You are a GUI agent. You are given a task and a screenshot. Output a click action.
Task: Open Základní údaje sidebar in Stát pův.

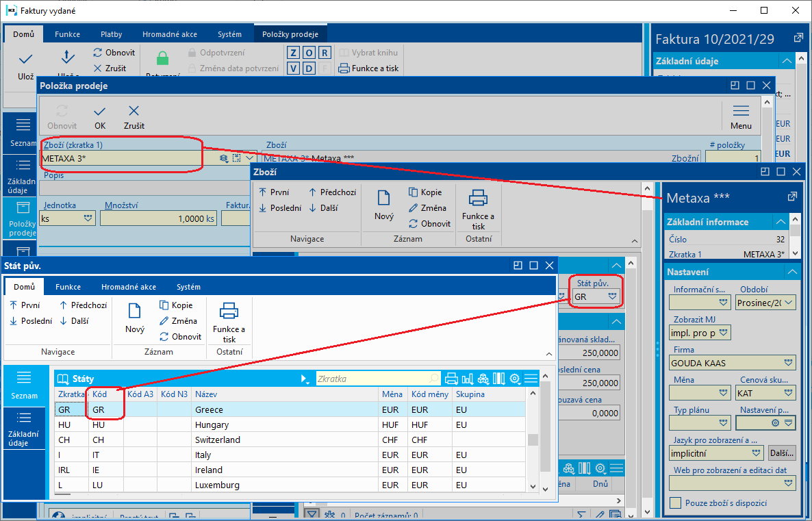pos(24,429)
